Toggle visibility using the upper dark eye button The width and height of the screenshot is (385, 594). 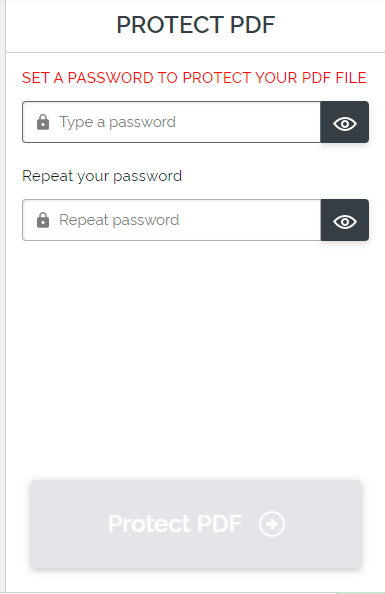pos(344,122)
